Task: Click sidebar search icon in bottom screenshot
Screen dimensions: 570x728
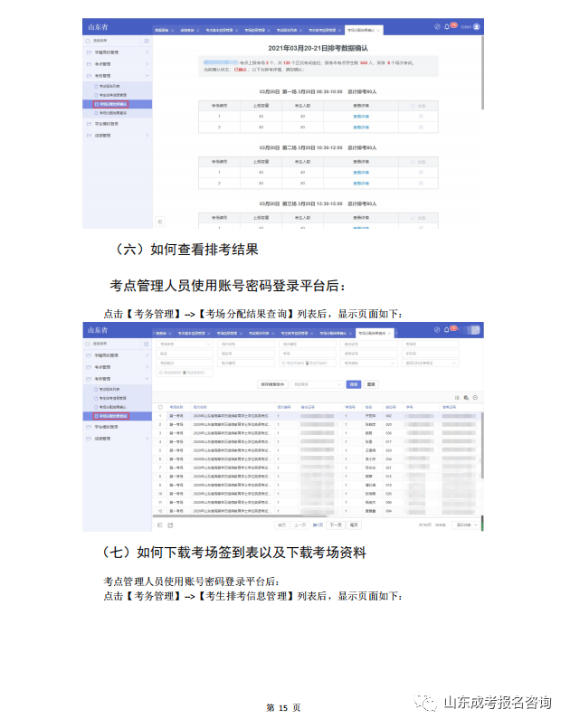Action: [x=88, y=344]
